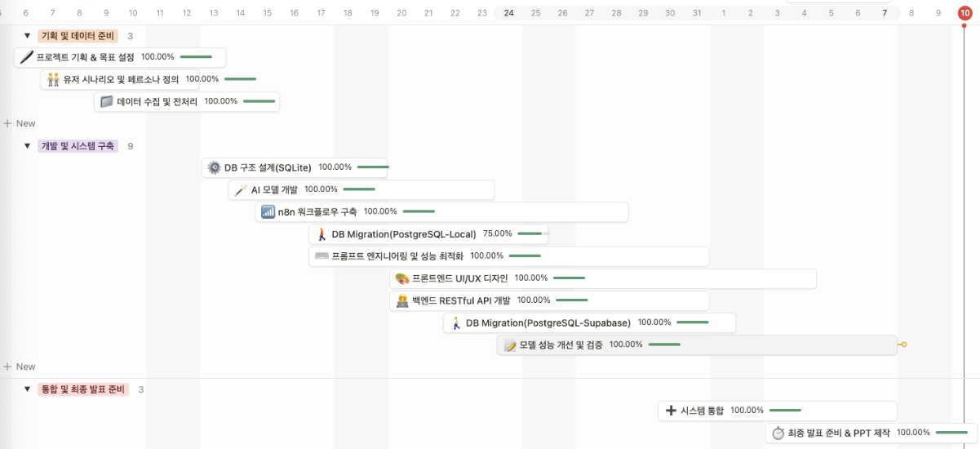Viewport: 980px width, 449px height.
Task: Click the end handle of 모델 성능 개선 bar
Action: click(903, 345)
